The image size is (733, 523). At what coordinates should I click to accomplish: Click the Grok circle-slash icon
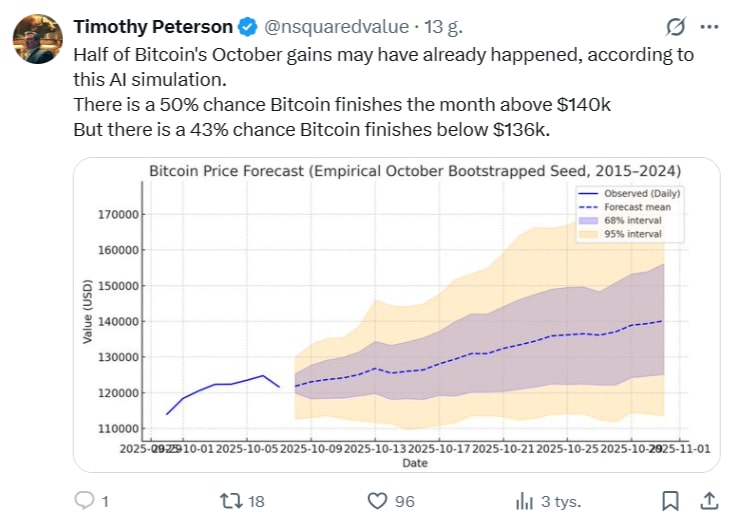[674, 27]
